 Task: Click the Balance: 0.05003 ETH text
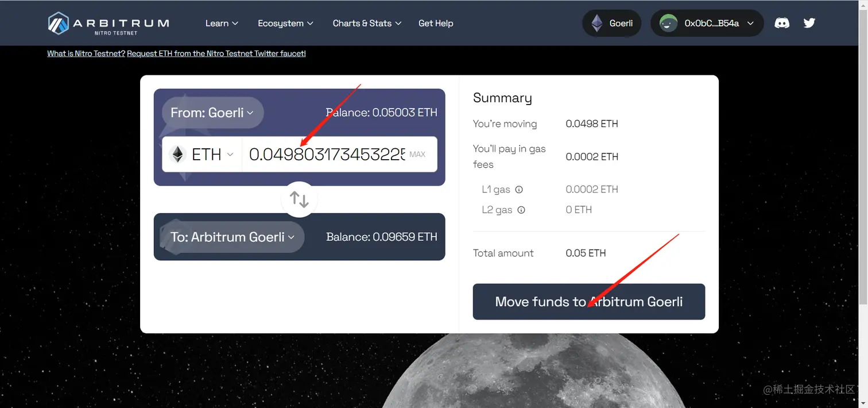[x=382, y=113]
